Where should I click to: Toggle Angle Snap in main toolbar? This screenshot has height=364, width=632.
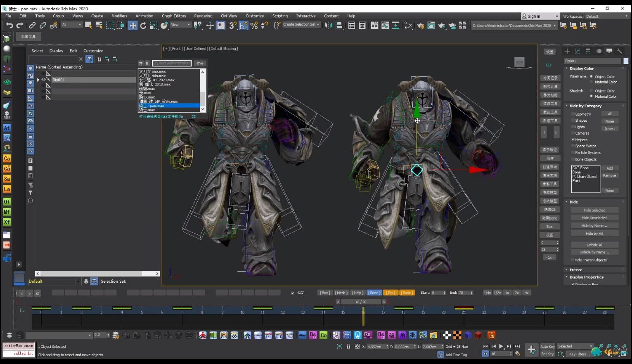[x=244, y=26]
